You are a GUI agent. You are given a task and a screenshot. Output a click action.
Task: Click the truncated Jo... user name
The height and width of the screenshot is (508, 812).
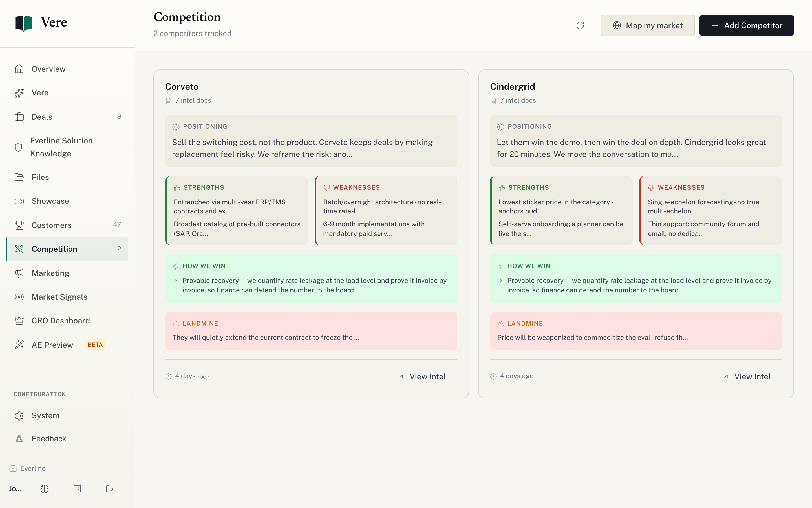tap(16, 489)
